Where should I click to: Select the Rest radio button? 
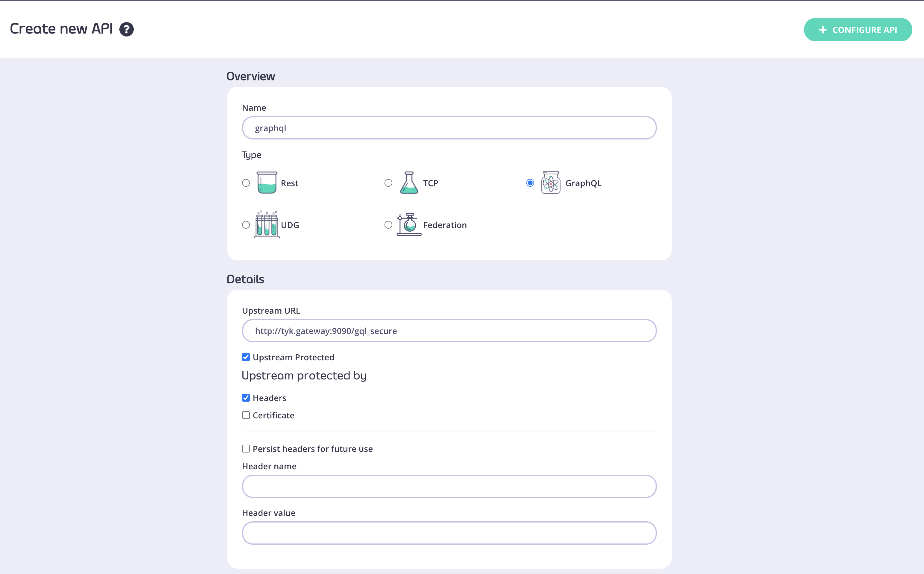tap(246, 183)
